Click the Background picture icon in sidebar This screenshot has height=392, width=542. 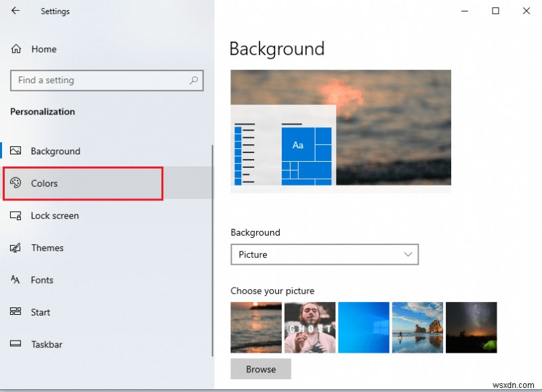click(x=16, y=150)
